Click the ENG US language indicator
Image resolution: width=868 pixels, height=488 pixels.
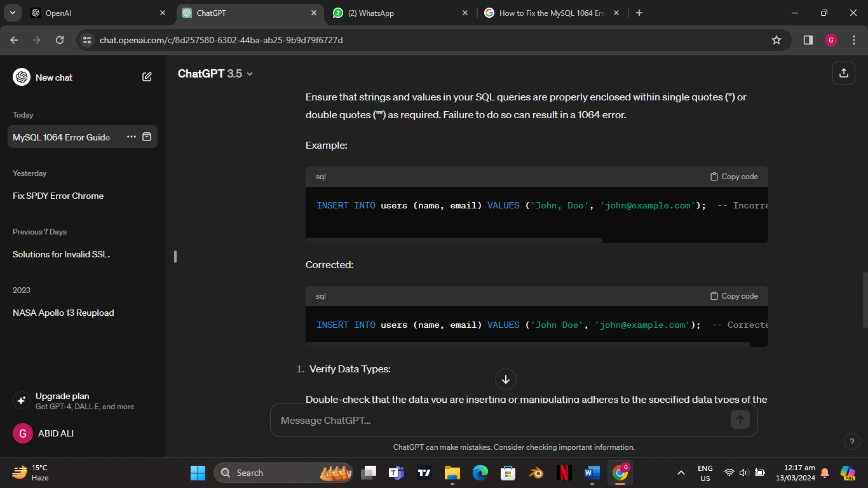705,473
